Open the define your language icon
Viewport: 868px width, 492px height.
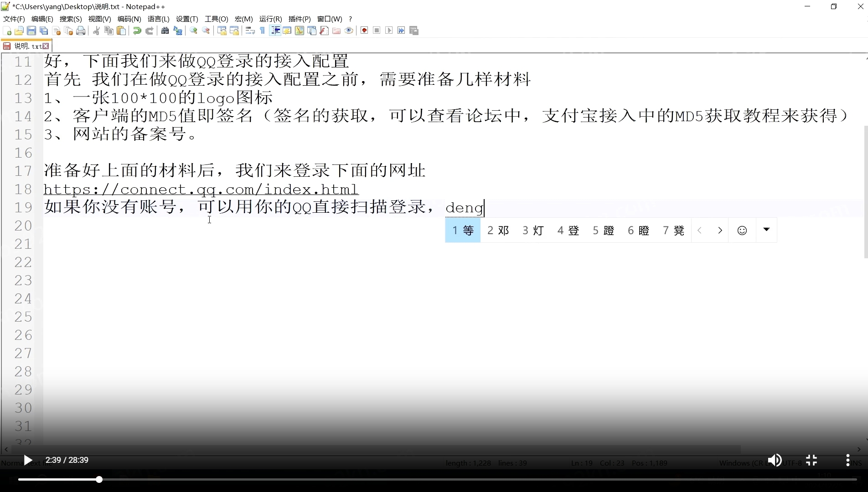(287, 31)
